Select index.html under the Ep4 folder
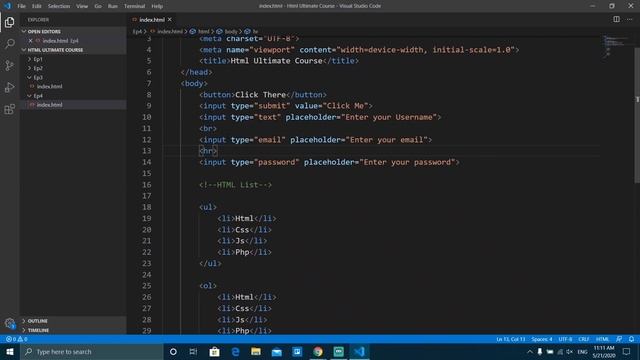This screenshot has width=640, height=360. (49, 105)
